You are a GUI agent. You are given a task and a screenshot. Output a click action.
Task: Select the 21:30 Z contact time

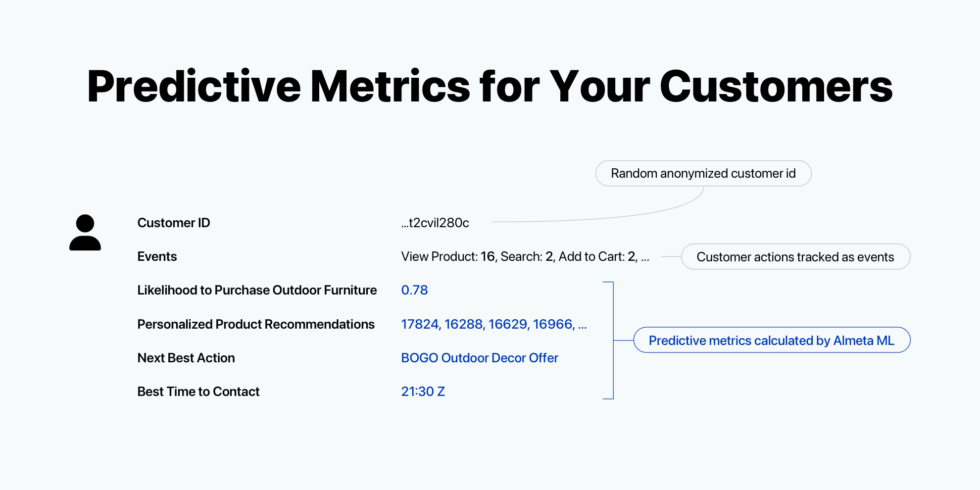(x=423, y=392)
